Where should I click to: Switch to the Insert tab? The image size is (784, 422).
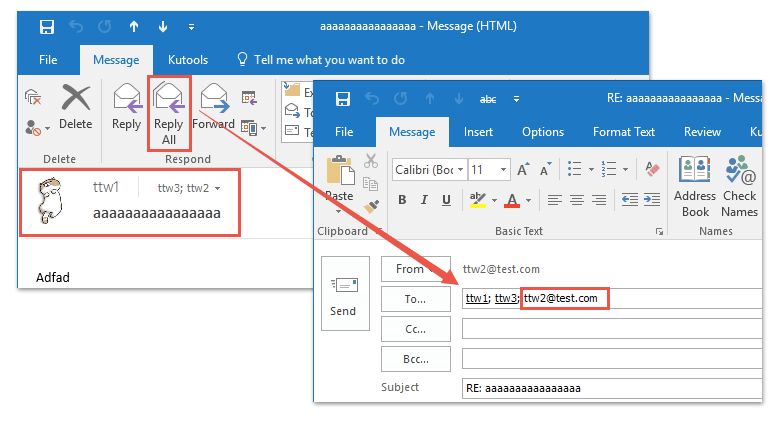coord(478,132)
